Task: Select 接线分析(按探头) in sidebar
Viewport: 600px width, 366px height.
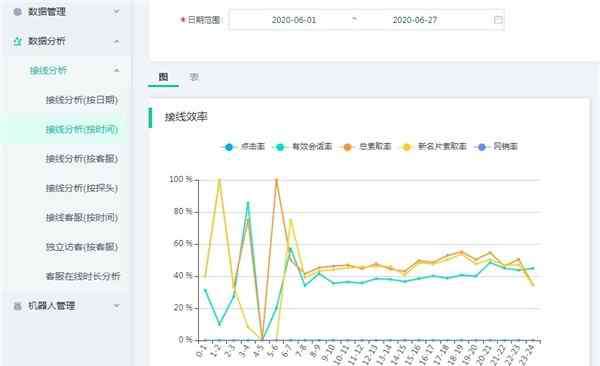Action: tap(82, 188)
